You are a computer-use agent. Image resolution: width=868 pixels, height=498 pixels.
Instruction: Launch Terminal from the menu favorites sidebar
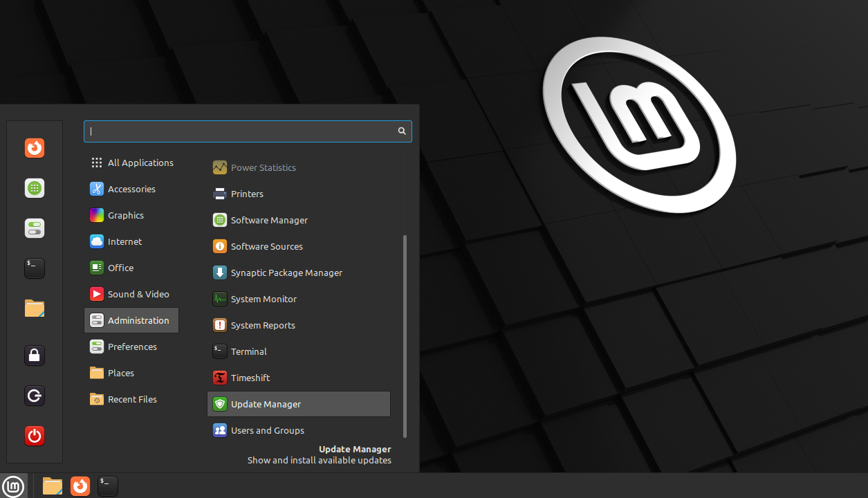click(35, 268)
